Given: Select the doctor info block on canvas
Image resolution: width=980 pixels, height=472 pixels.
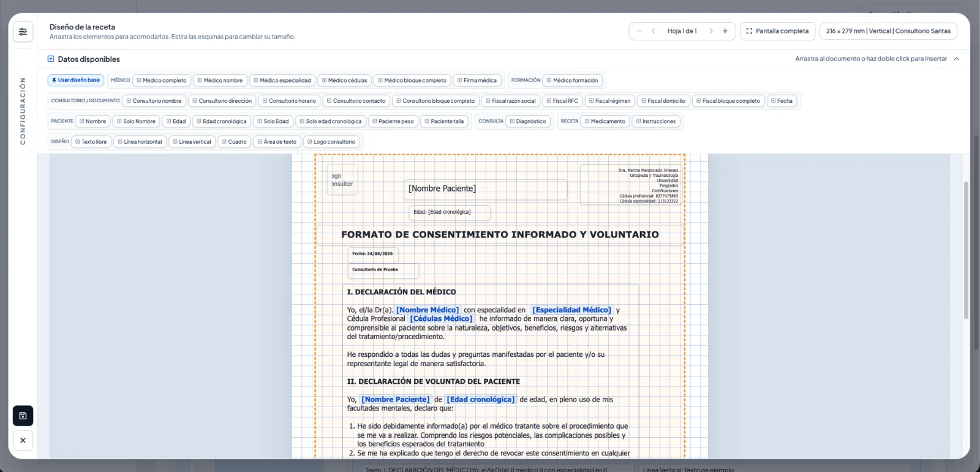Looking at the screenshot, I should pos(630,184).
